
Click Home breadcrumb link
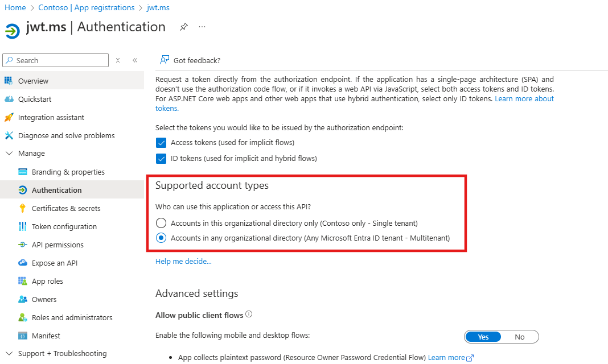pyautogui.click(x=15, y=7)
